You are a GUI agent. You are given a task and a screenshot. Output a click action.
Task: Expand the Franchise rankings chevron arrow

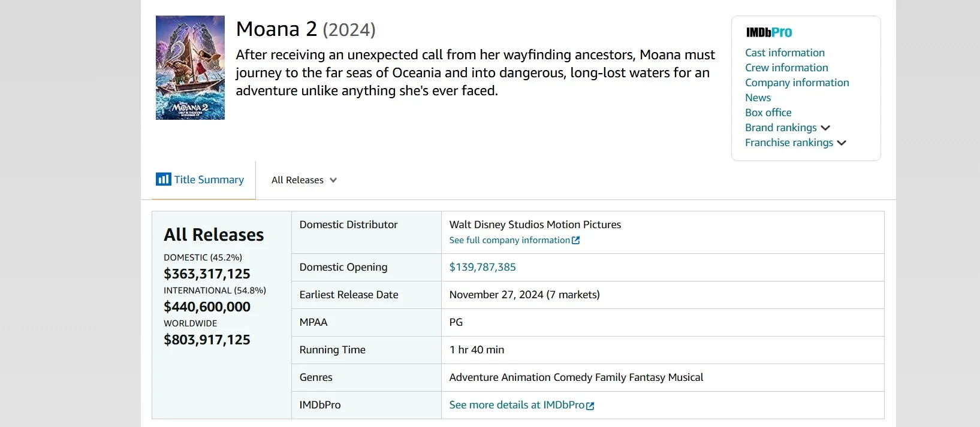coord(842,143)
